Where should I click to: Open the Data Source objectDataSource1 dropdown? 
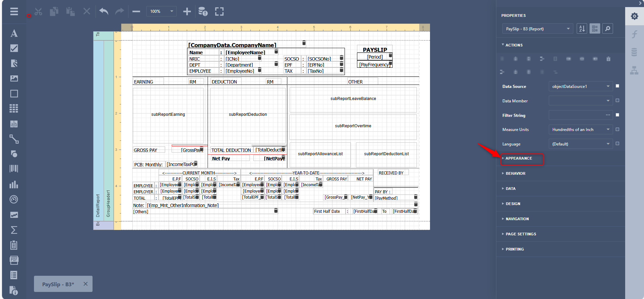point(580,86)
